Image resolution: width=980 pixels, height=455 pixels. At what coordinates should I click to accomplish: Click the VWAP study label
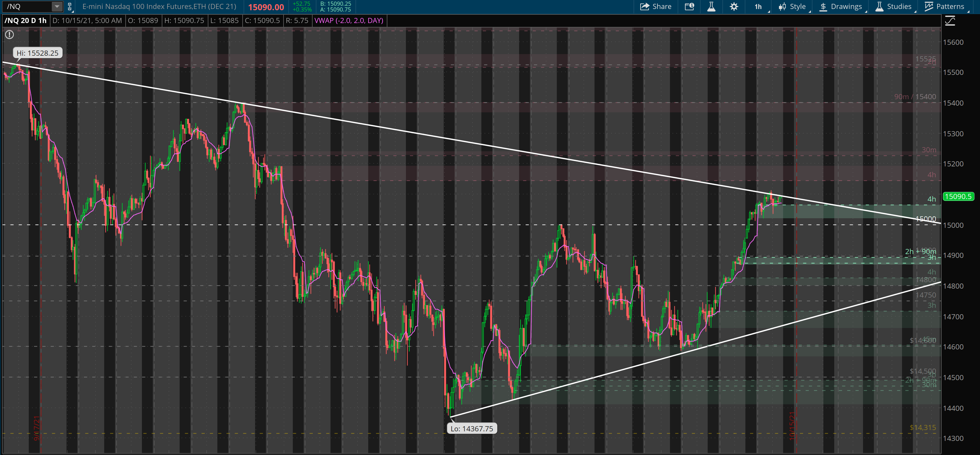(x=349, y=20)
